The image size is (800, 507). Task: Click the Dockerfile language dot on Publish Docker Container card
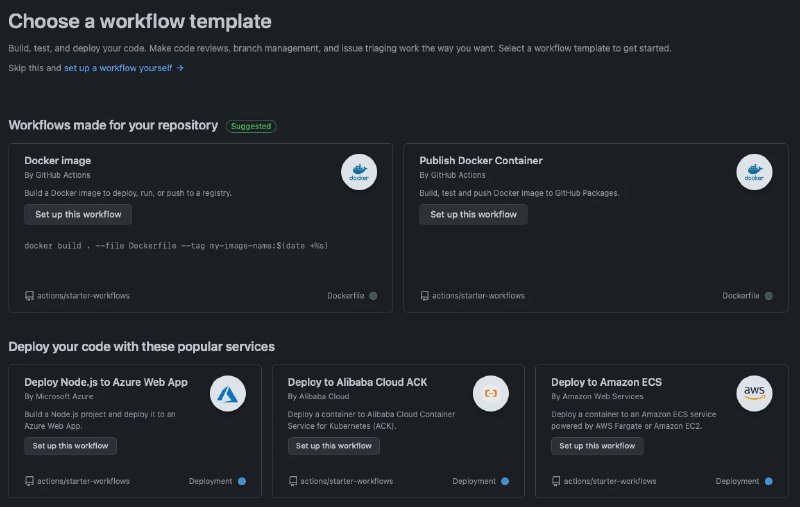tap(768, 296)
